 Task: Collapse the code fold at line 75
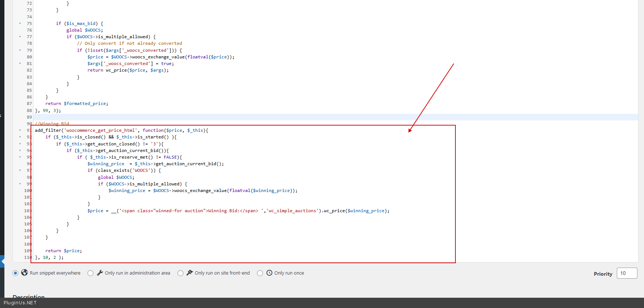tap(20, 23)
